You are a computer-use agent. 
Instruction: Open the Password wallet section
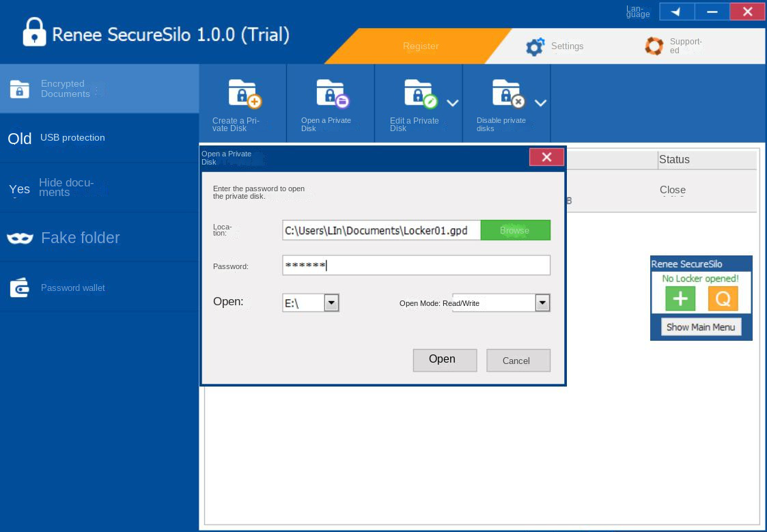pos(72,288)
